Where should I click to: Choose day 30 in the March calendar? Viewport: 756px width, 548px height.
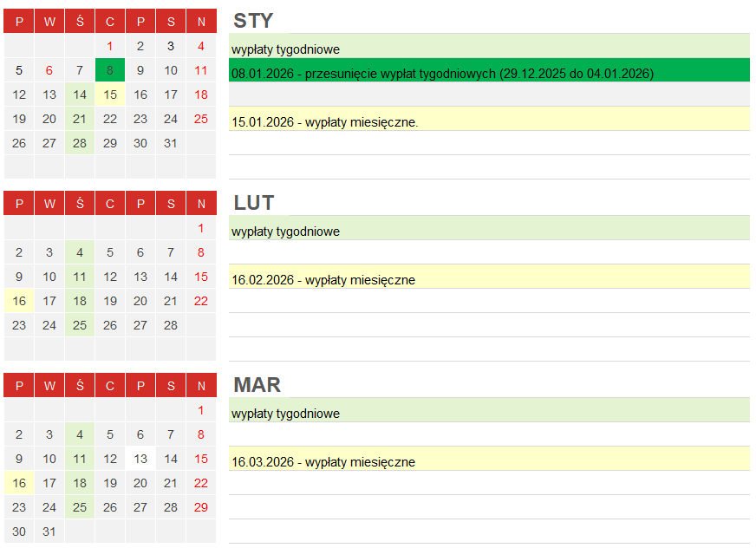[19, 532]
